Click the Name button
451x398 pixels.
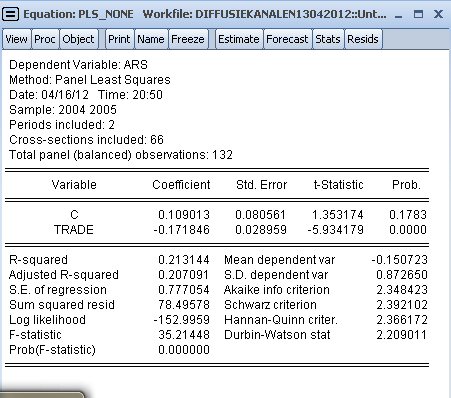pos(151,39)
